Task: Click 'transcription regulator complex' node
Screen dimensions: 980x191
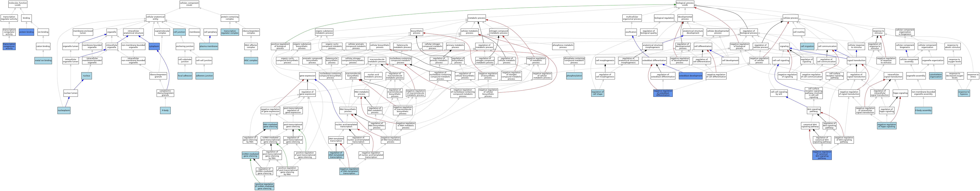Action: (x=230, y=32)
